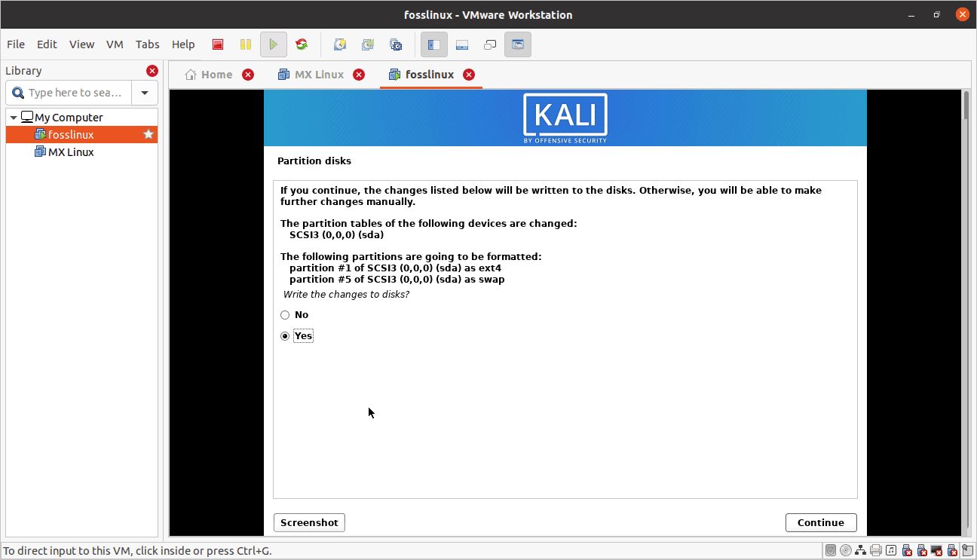Screen dimensions: 977x560
Task: Toggle the console view toolbar icon
Action: click(518, 44)
